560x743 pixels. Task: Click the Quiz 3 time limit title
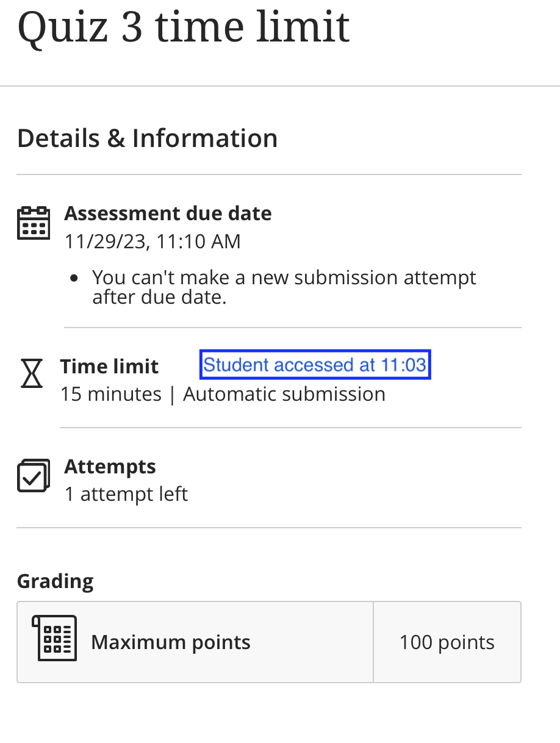184,27
